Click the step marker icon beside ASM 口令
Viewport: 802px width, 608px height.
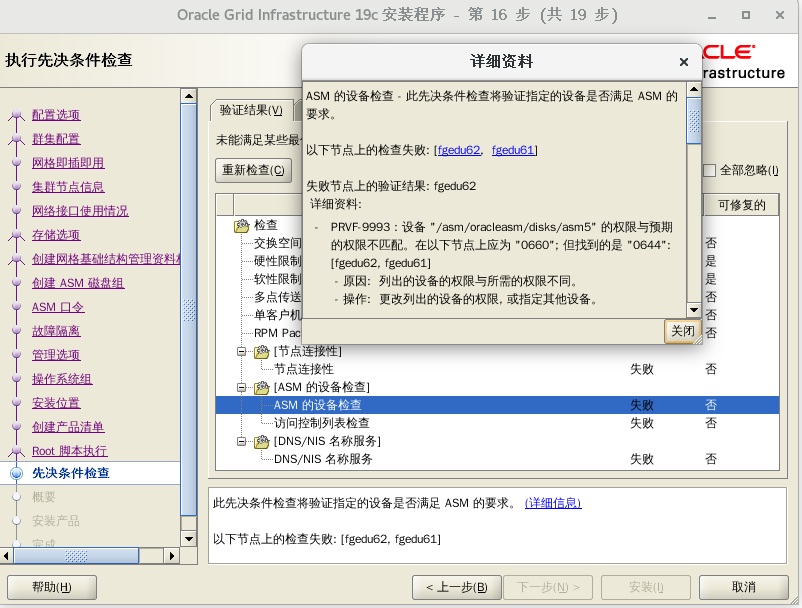click(x=16, y=307)
